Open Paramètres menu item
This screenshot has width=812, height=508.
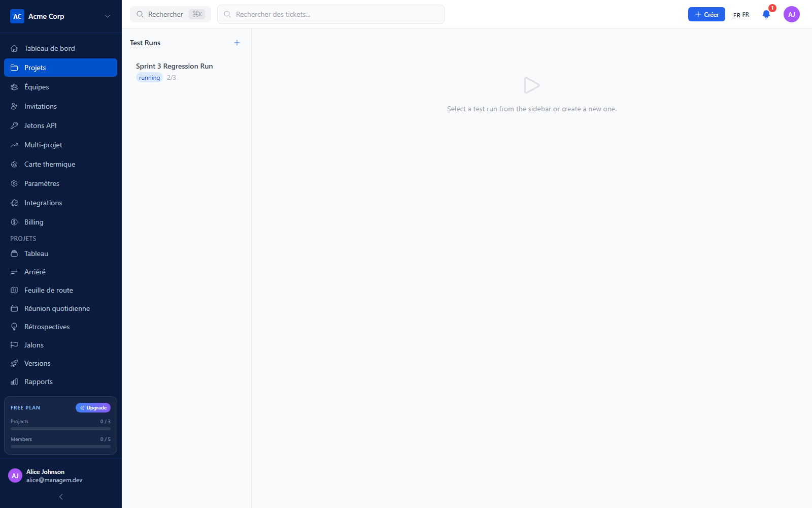tap(60, 183)
